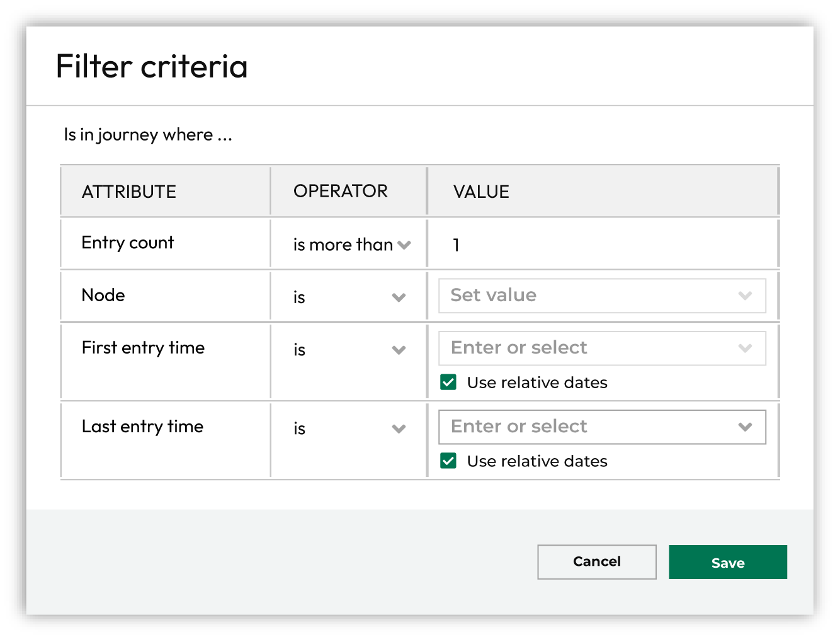This screenshot has height=644, width=840.
Task: Open the First entry time operator dropdown
Action: [349, 350]
